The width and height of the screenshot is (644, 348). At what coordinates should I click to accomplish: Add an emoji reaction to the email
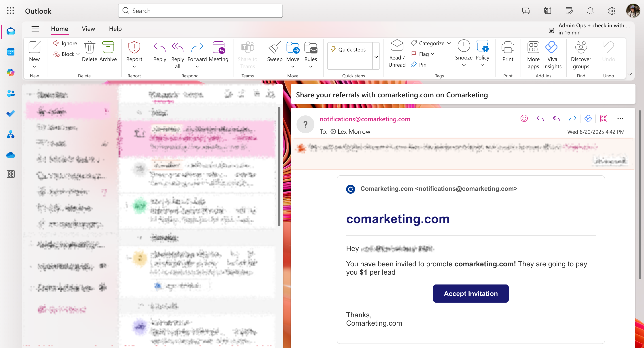tap(524, 119)
